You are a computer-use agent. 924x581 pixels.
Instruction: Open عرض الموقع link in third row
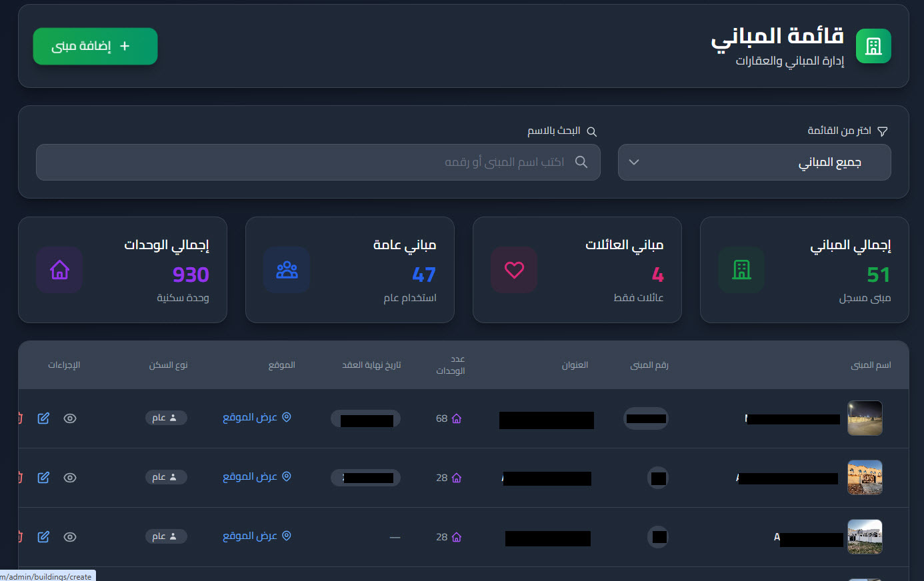click(257, 536)
